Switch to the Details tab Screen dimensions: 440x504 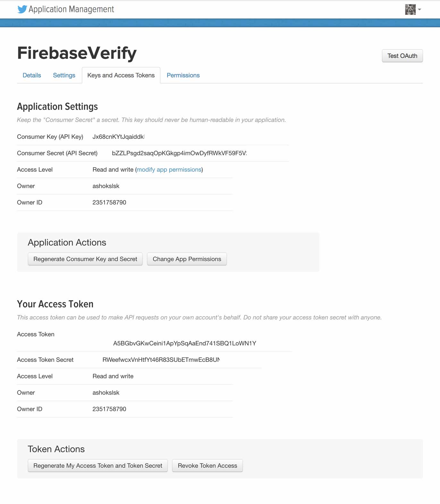click(x=32, y=75)
